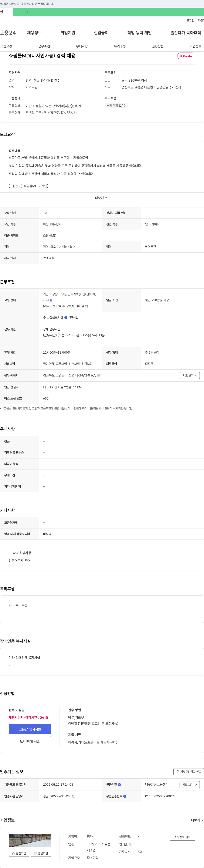This screenshot has width=204, height=868.
Task: Click 거짓구인광고 신고 report button
Action: [x=188, y=772]
